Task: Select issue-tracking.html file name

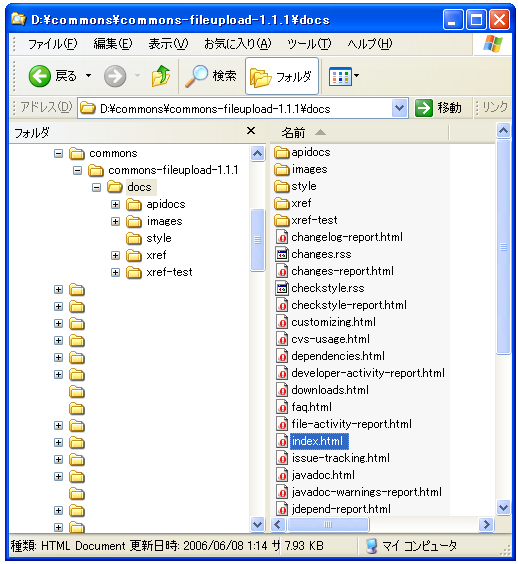Action: tap(341, 458)
